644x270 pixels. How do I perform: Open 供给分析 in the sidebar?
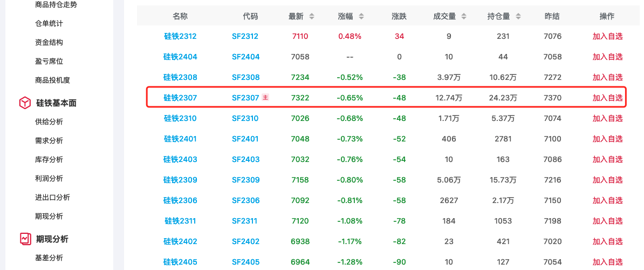[x=49, y=122]
